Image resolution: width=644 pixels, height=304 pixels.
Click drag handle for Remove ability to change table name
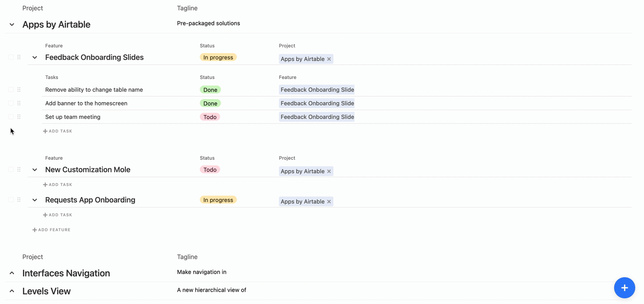pyautogui.click(x=19, y=89)
